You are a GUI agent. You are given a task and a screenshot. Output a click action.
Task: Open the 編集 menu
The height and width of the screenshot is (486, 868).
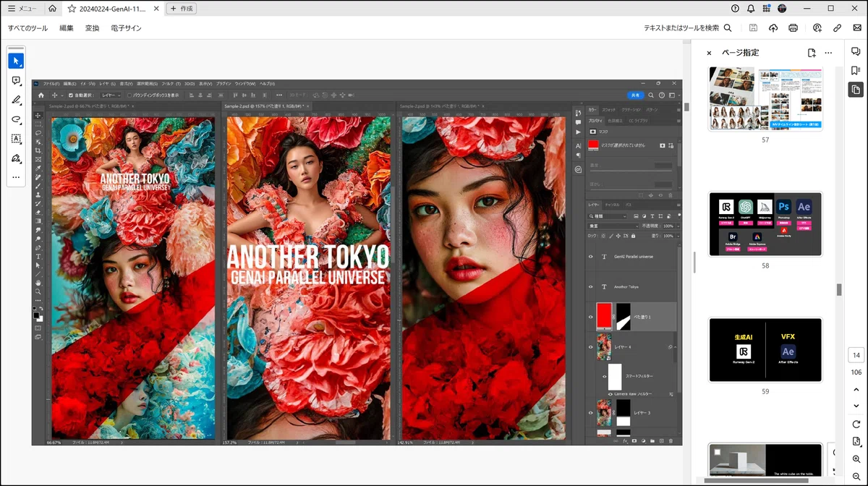click(67, 28)
